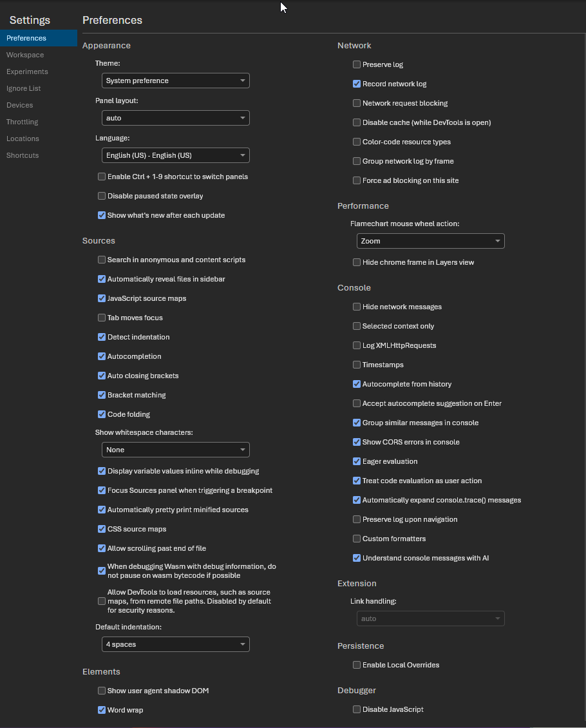This screenshot has height=728, width=586.
Task: Toggle Word wrap under Elements
Action: [102, 710]
